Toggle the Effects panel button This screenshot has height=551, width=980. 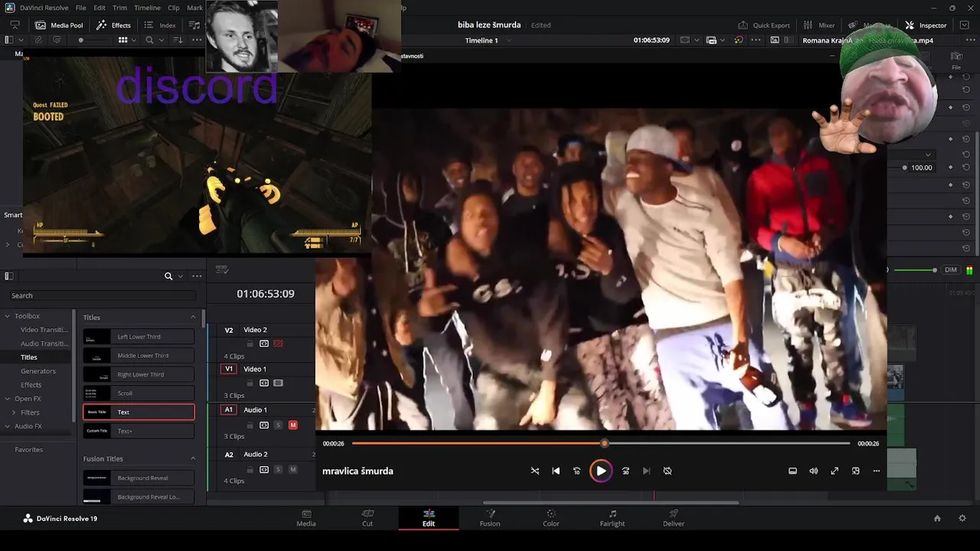113,25
